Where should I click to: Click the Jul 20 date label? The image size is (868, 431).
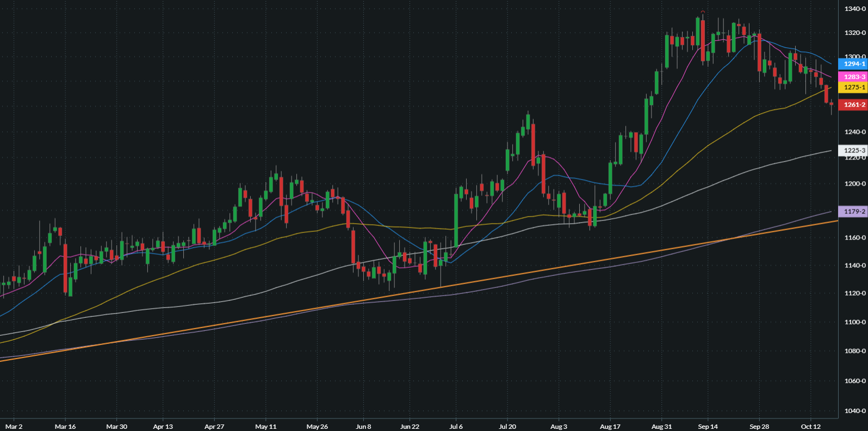tap(507, 427)
